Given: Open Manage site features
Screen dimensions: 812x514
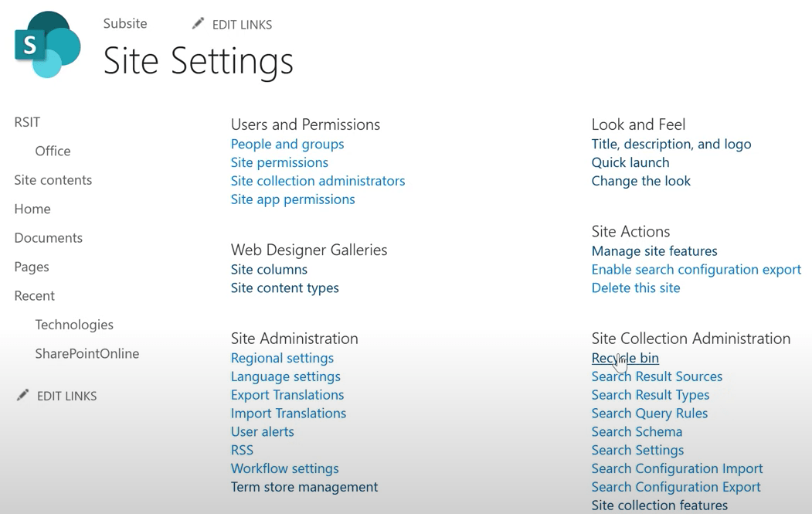Looking at the screenshot, I should click(654, 250).
